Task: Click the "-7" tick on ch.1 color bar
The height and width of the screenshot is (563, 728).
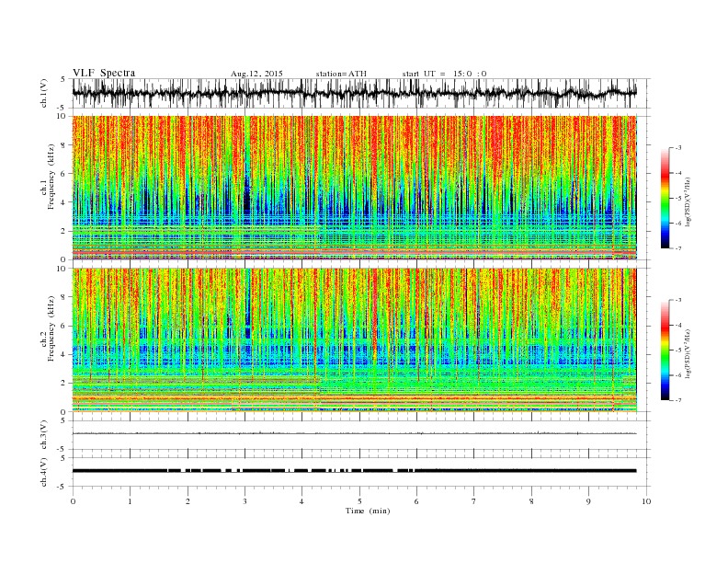Action: pyautogui.click(x=678, y=248)
